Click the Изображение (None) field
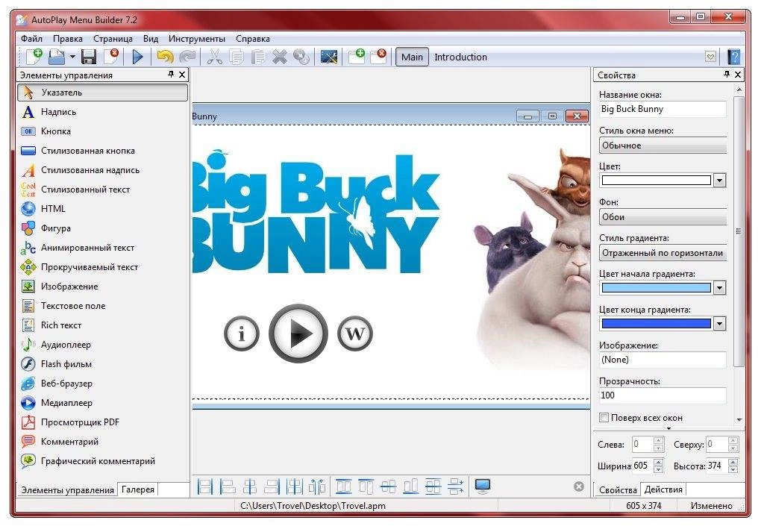Screen dimensions: 764x532 [663, 360]
